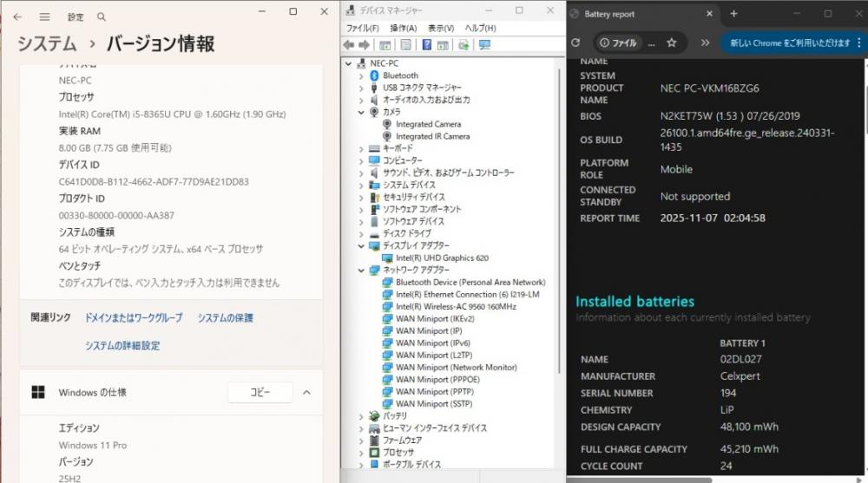Click processor text Intel(R) Core(TM) i5-8365U

pyautogui.click(x=172, y=114)
